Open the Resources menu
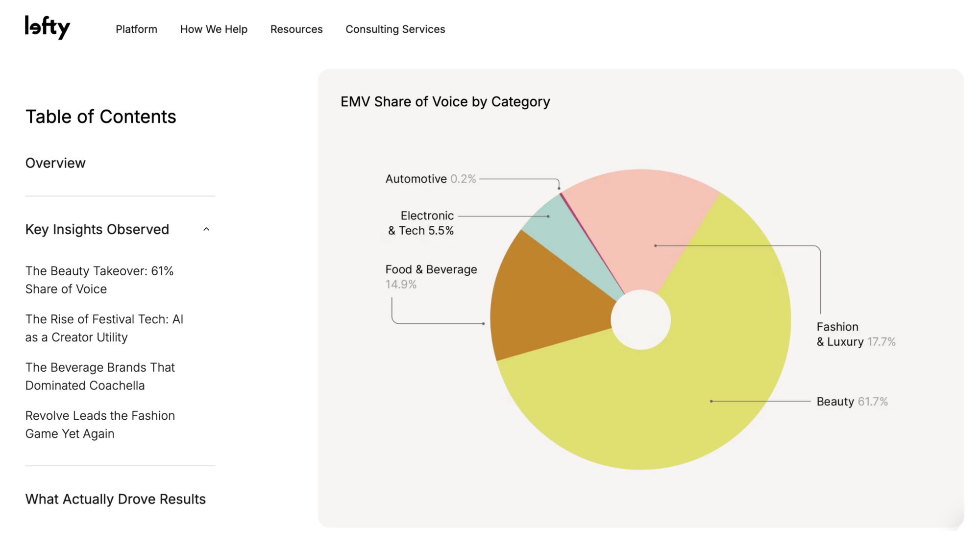 pyautogui.click(x=296, y=29)
